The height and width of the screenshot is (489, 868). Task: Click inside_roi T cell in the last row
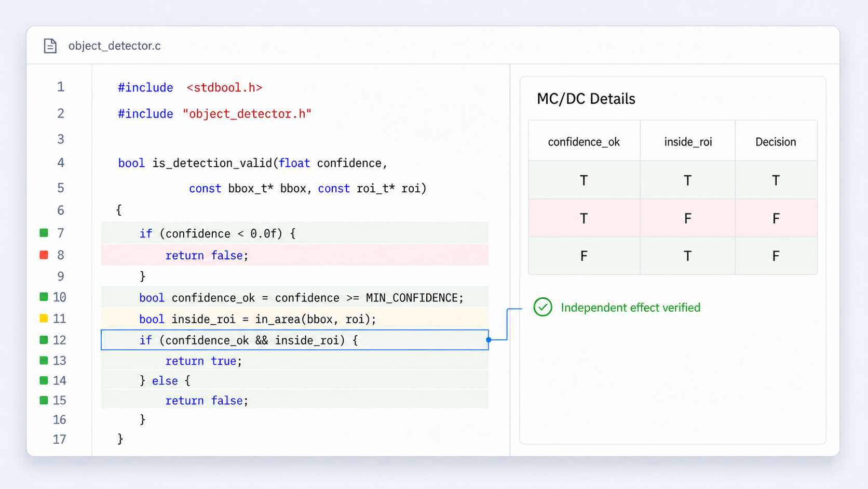688,256
